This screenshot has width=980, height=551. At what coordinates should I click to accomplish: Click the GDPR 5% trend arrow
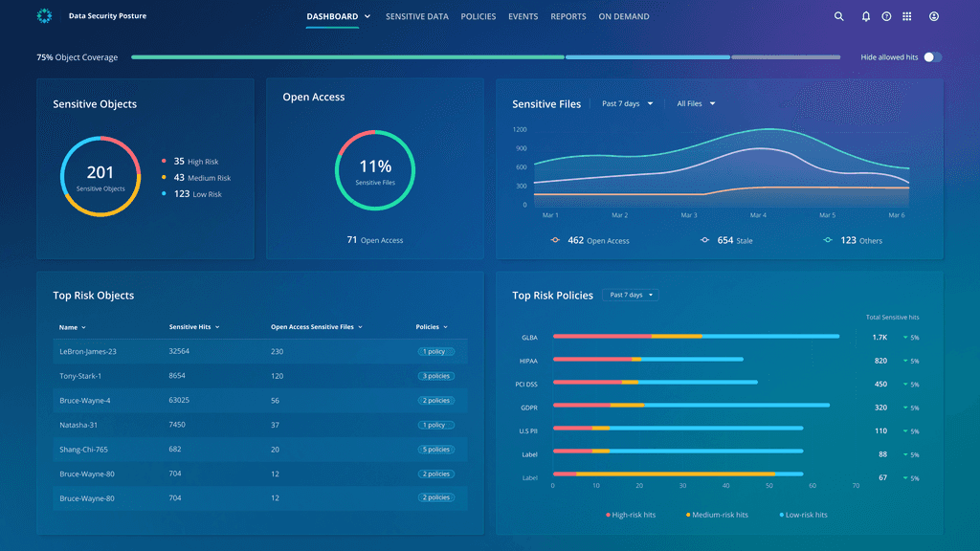pos(905,408)
